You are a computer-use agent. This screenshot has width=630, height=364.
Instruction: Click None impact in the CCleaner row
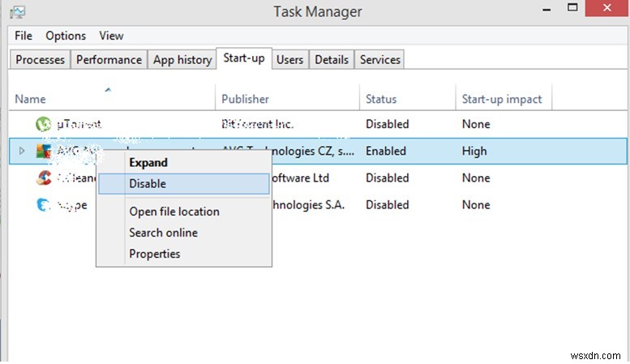point(476,178)
